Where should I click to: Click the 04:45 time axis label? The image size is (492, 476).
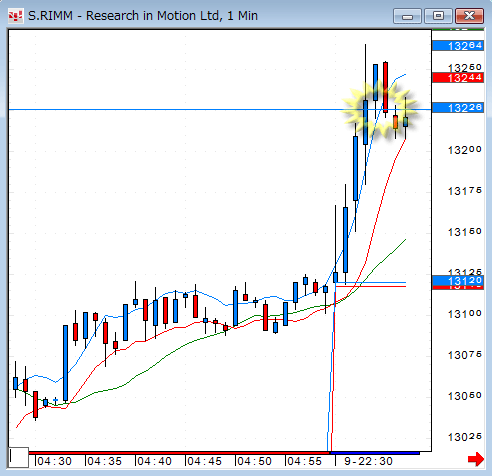204,461
